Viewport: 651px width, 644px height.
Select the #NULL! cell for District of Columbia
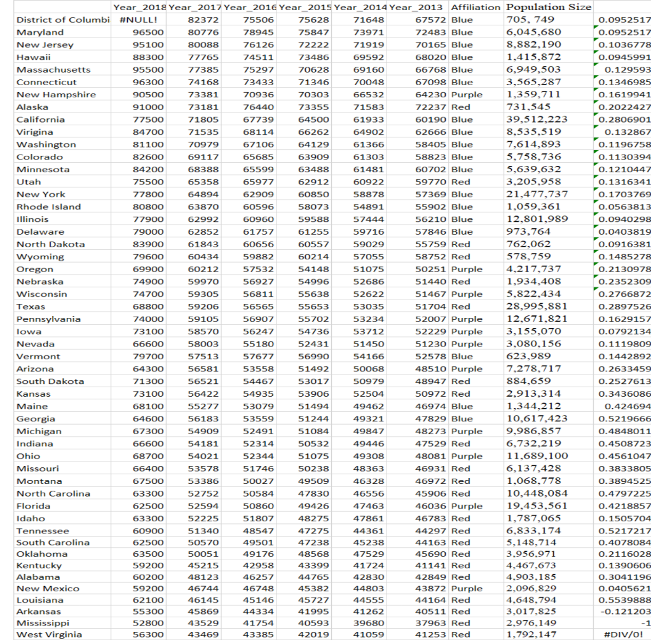tap(139, 20)
